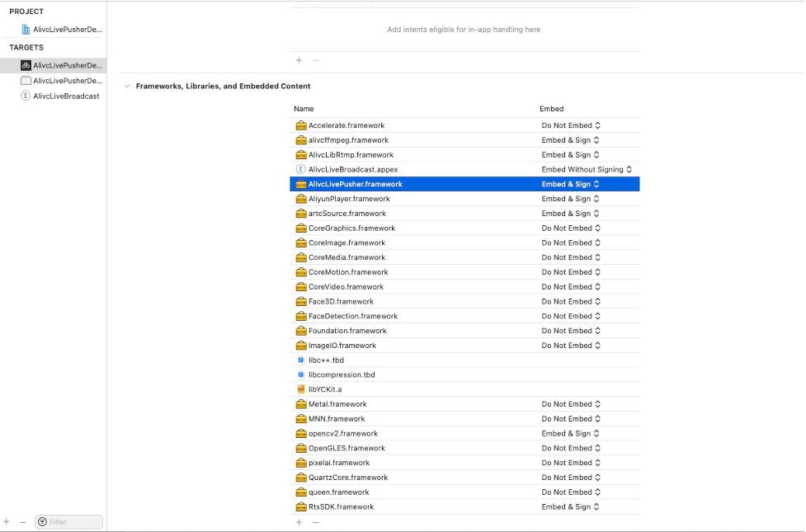Remove target with the sidebar minus button

(22, 522)
